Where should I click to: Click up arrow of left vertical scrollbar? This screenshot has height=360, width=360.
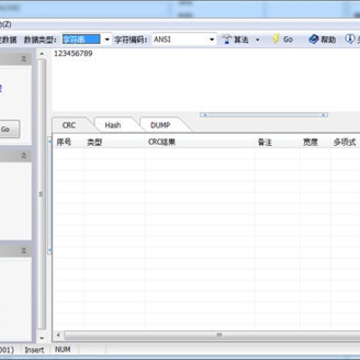coord(42,54)
